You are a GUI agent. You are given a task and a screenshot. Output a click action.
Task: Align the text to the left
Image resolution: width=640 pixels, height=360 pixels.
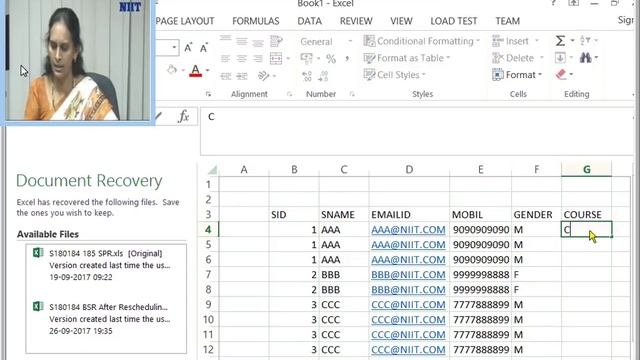[225, 58]
